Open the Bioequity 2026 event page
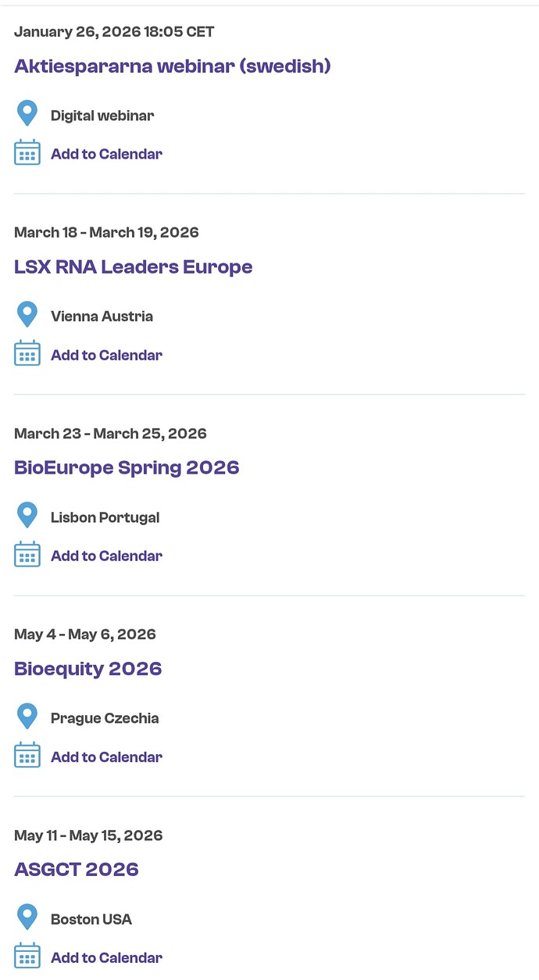This screenshot has width=539, height=980. click(87, 669)
